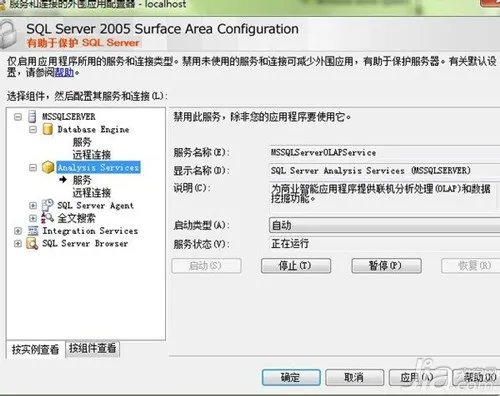Select 远程连接 under Analysis Services
This screenshot has height=396, width=500.
[x=92, y=193]
